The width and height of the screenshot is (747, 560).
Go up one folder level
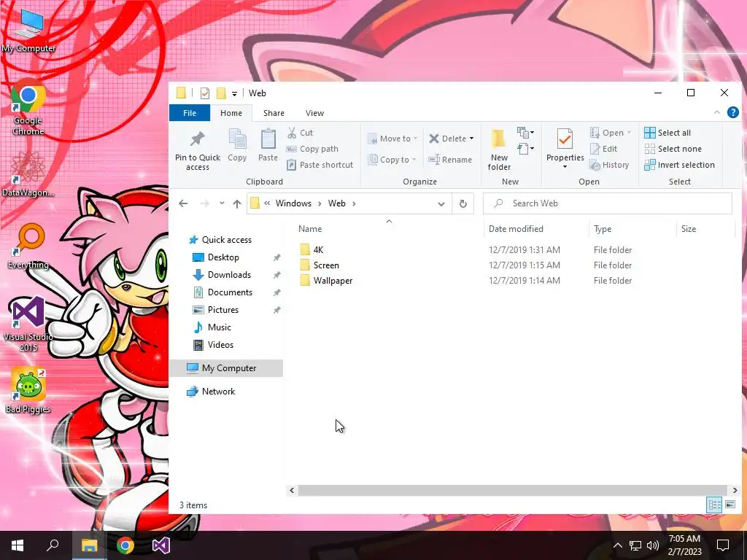click(237, 204)
